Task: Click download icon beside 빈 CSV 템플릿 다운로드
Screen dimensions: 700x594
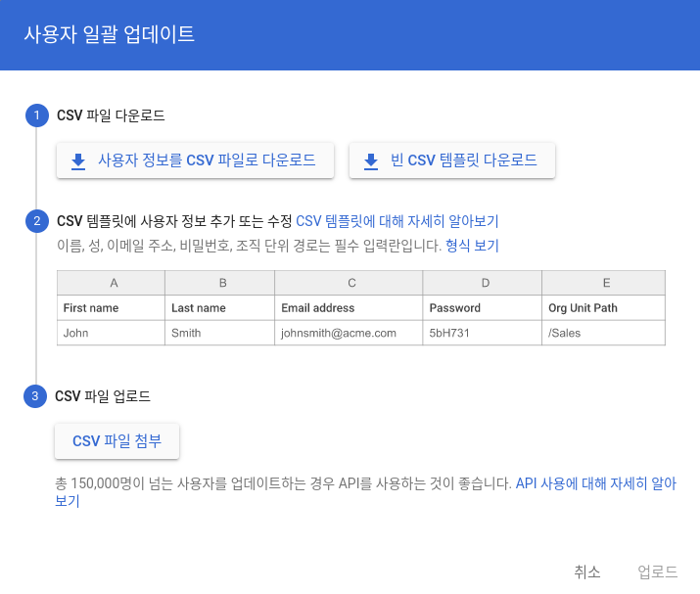Action: [x=370, y=161]
